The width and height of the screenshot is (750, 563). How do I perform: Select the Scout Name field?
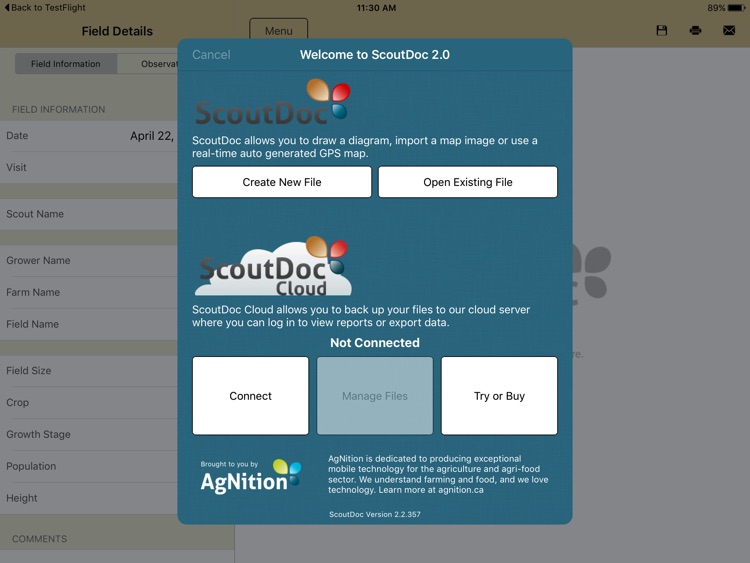pos(89,214)
